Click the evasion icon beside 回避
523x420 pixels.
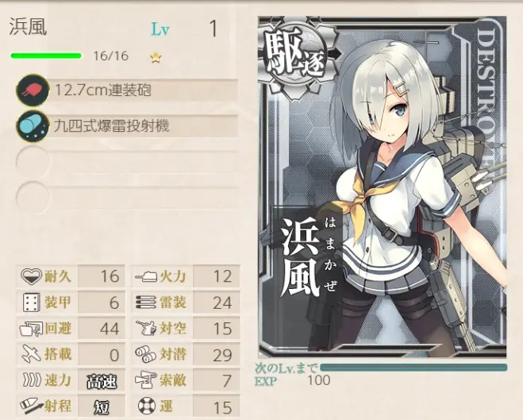(x=31, y=329)
